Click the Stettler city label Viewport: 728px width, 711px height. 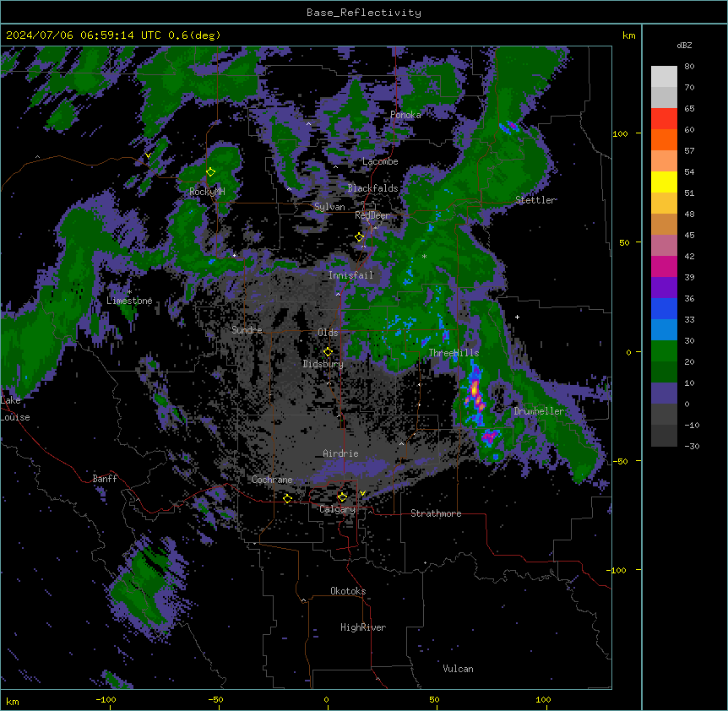coord(535,200)
